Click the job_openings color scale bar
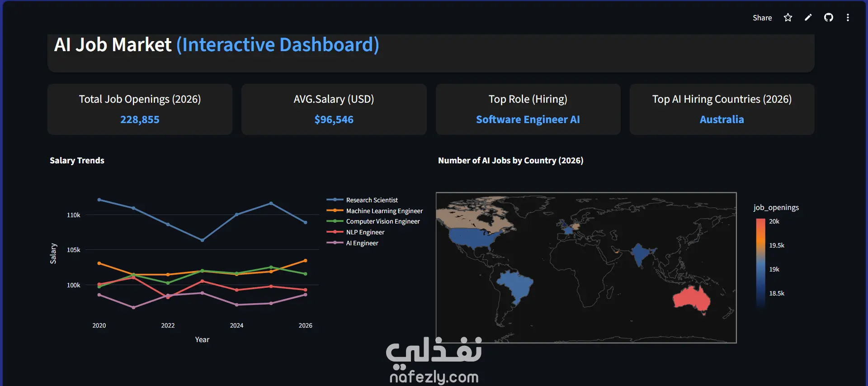 (x=761, y=263)
